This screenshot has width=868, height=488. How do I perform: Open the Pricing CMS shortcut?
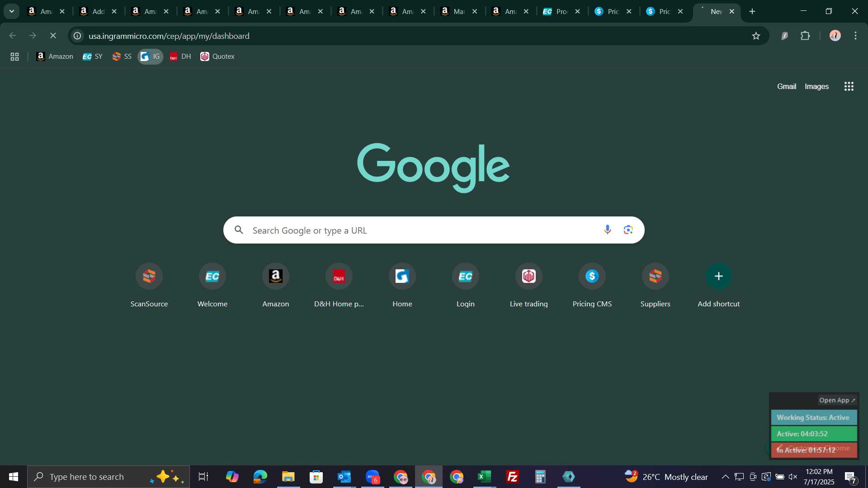tap(592, 286)
